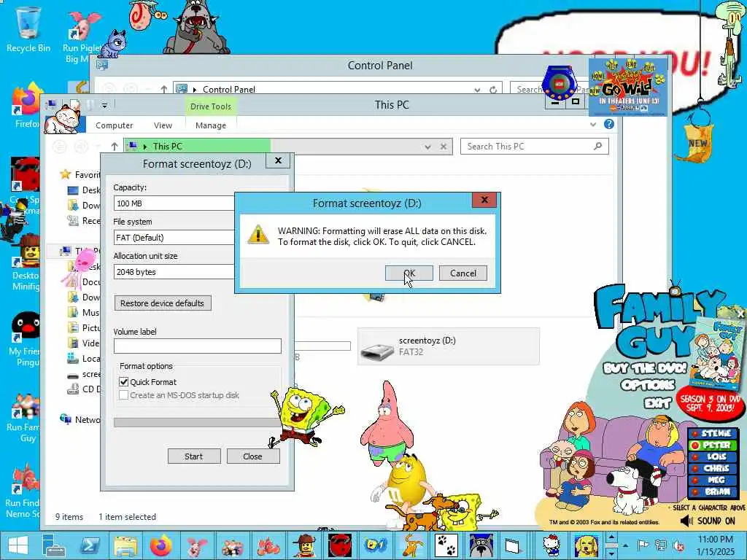Open the Recycle Bin desktop icon
Image resolution: width=747 pixels, height=560 pixels.
tap(28, 28)
